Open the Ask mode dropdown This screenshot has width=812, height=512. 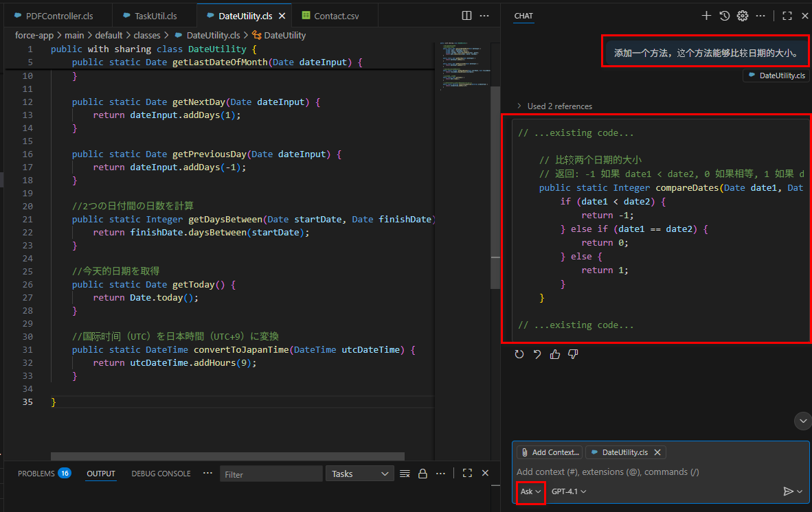(530, 491)
